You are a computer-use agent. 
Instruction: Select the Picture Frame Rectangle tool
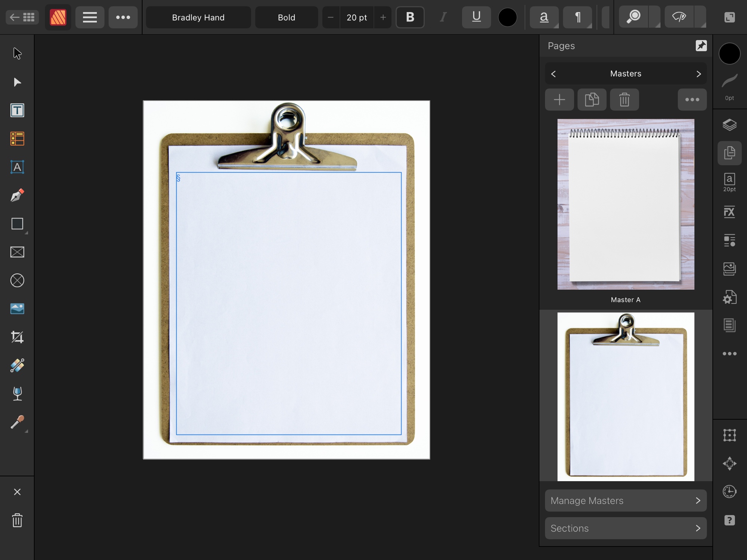(x=17, y=252)
